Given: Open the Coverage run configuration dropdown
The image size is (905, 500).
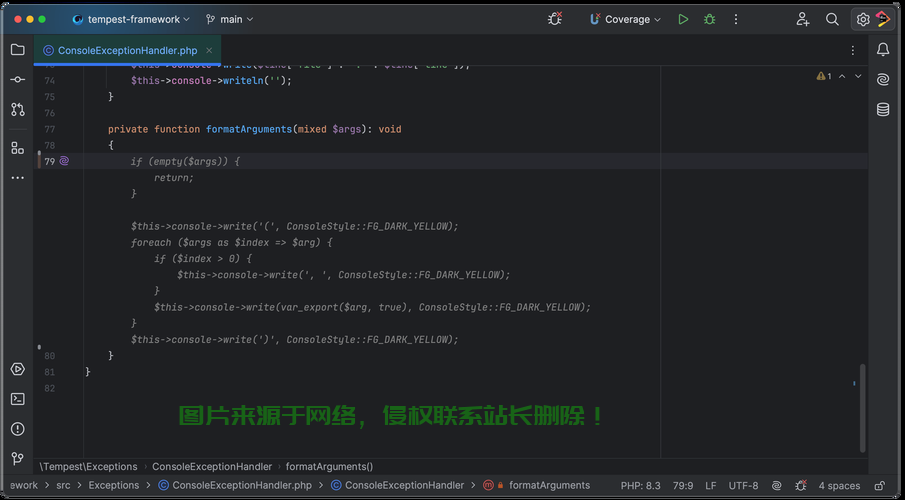Looking at the screenshot, I should click(625, 19).
